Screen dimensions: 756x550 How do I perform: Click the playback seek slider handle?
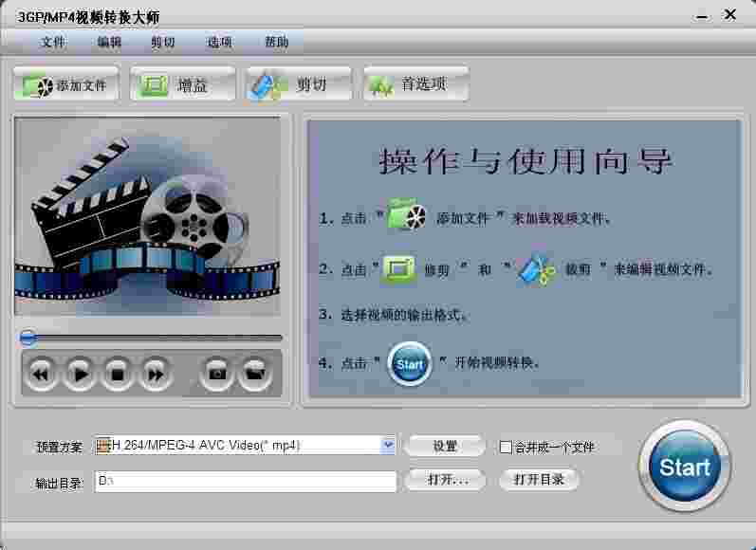tap(28, 338)
